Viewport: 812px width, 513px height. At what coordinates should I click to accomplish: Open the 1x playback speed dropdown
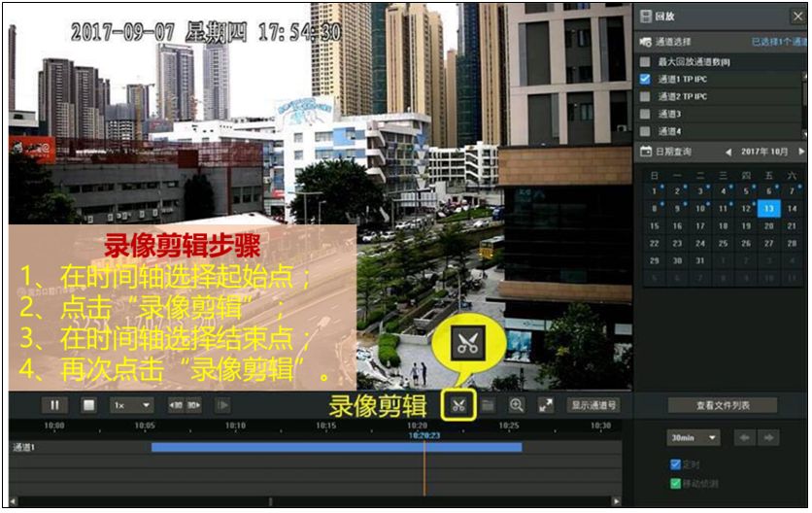point(132,405)
